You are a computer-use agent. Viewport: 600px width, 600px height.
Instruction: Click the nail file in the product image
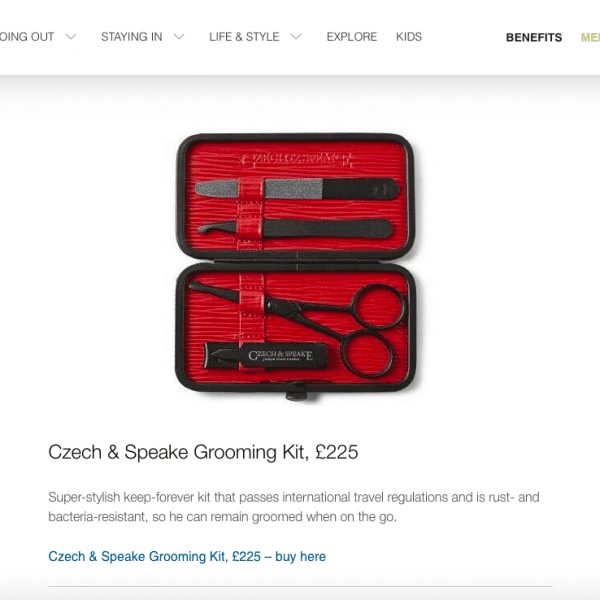pos(297,189)
